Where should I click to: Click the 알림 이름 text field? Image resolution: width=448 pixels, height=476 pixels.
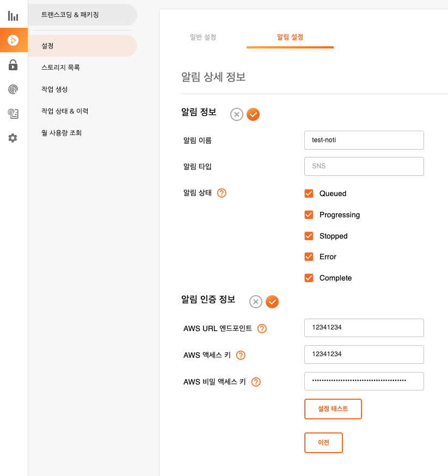point(364,140)
